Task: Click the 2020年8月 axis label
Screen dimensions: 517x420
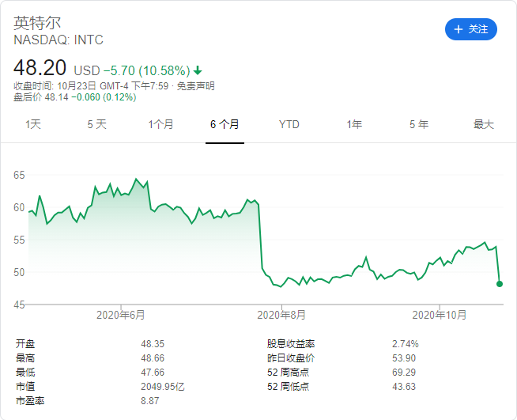Action: tap(281, 315)
